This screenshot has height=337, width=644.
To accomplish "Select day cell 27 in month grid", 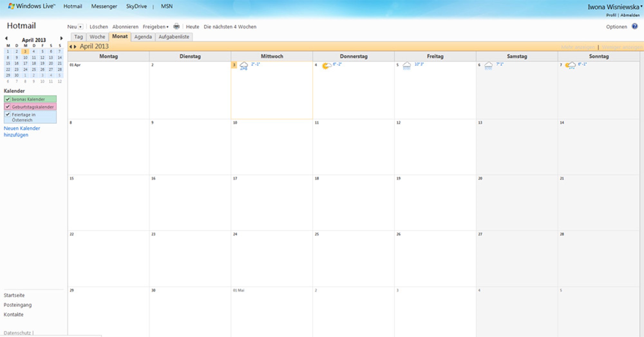I will pyautogui.click(x=517, y=259).
